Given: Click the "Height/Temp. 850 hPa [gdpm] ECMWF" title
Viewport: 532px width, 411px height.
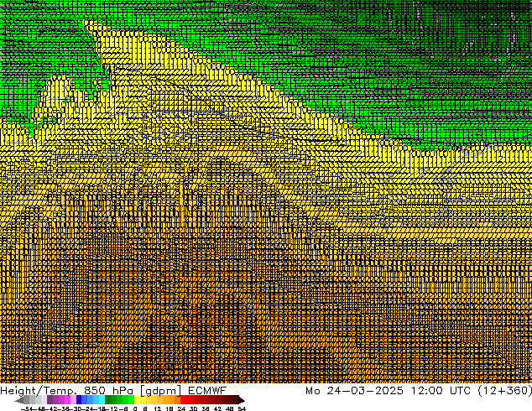Looking at the screenshot, I should tap(113, 391).
